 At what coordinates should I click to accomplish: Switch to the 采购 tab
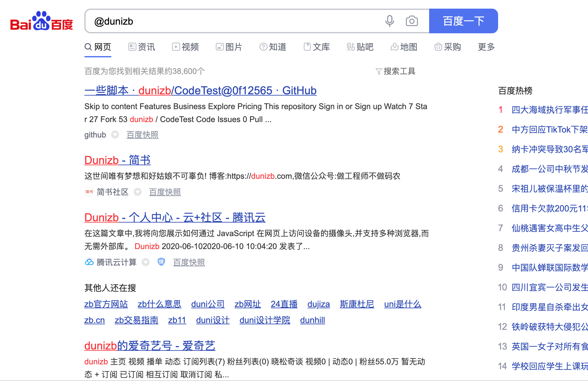[x=448, y=47]
